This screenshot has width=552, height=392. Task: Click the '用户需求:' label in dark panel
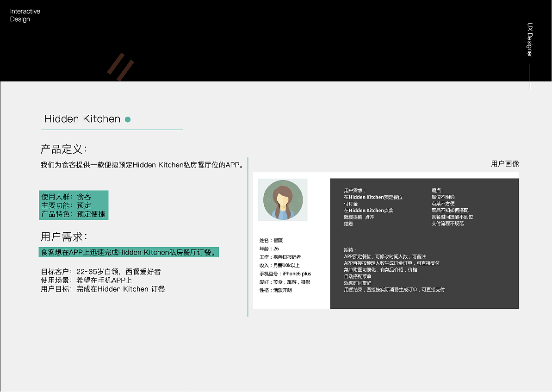pos(355,191)
